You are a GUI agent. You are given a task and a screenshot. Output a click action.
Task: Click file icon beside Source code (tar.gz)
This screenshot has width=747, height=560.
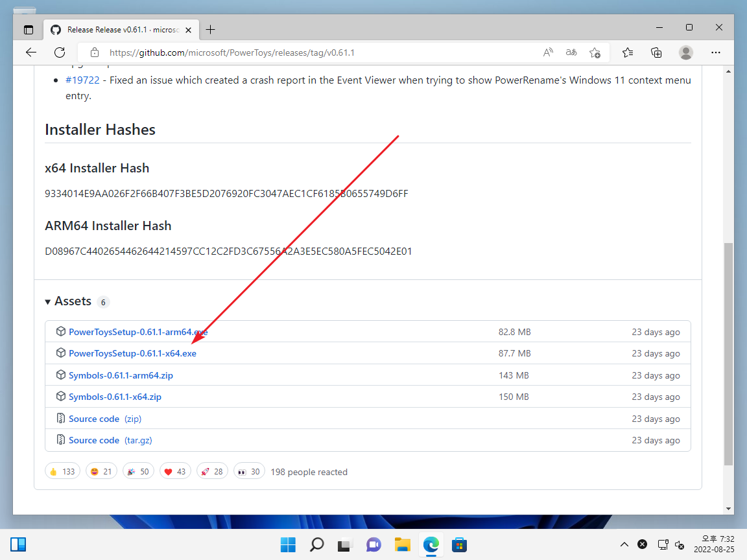pos(60,439)
